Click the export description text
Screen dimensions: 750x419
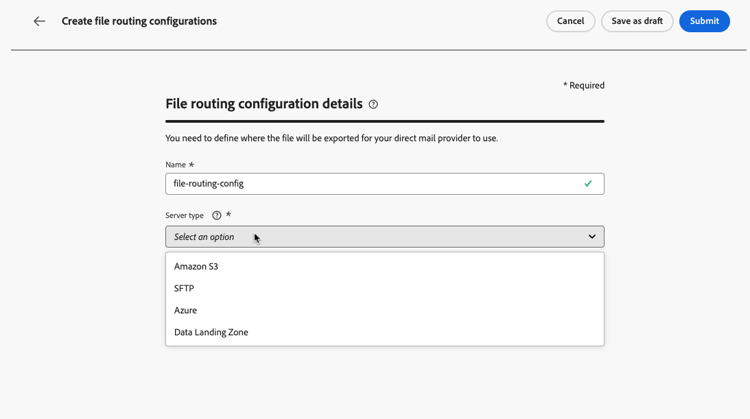pyautogui.click(x=331, y=138)
